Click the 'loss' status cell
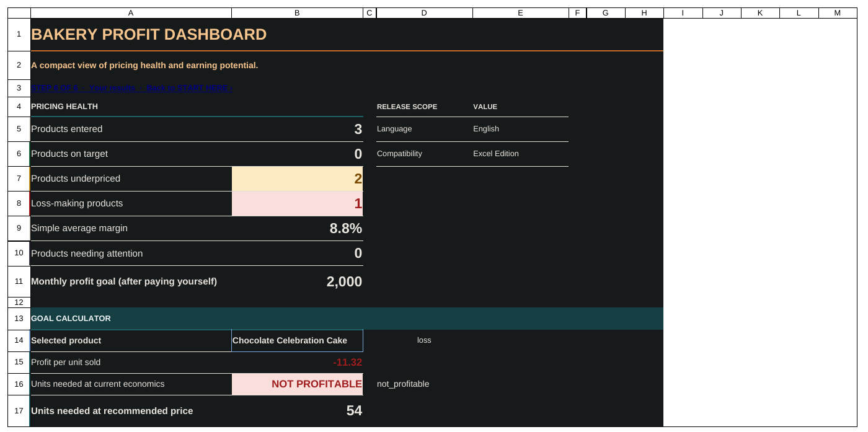 tap(424, 340)
